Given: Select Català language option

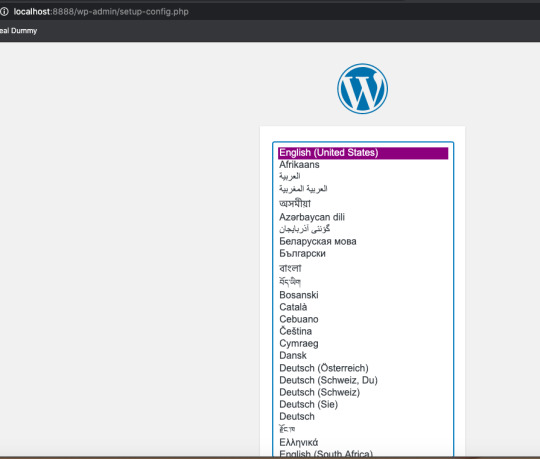Looking at the screenshot, I should point(363,307).
